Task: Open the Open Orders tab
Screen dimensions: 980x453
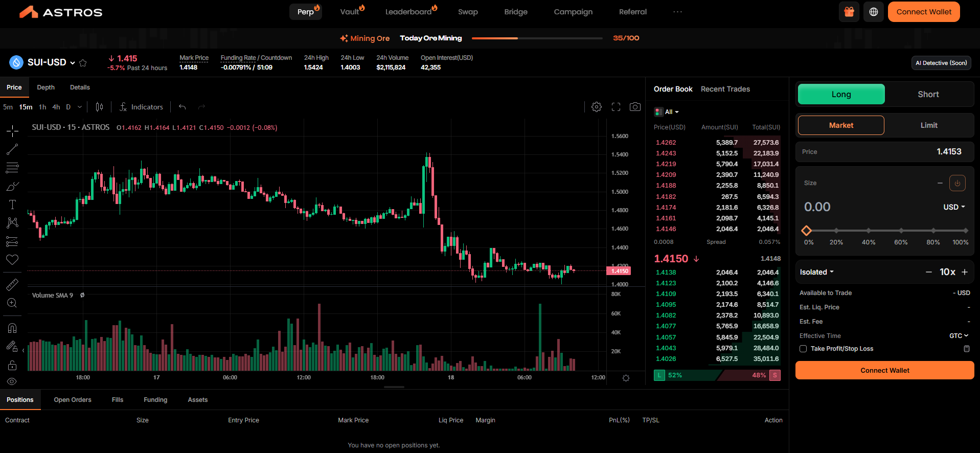Action: coord(73,400)
